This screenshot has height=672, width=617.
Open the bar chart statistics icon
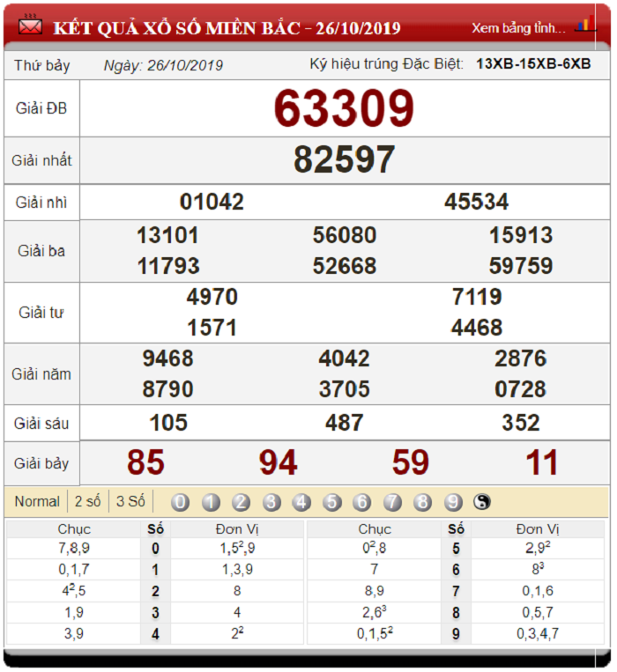(586, 24)
